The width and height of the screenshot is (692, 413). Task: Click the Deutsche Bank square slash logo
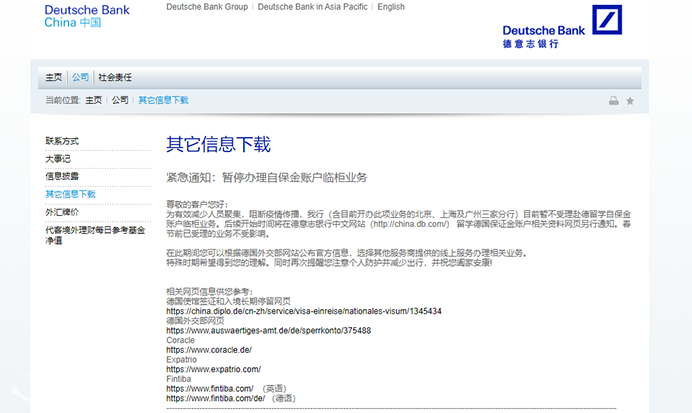(x=607, y=20)
